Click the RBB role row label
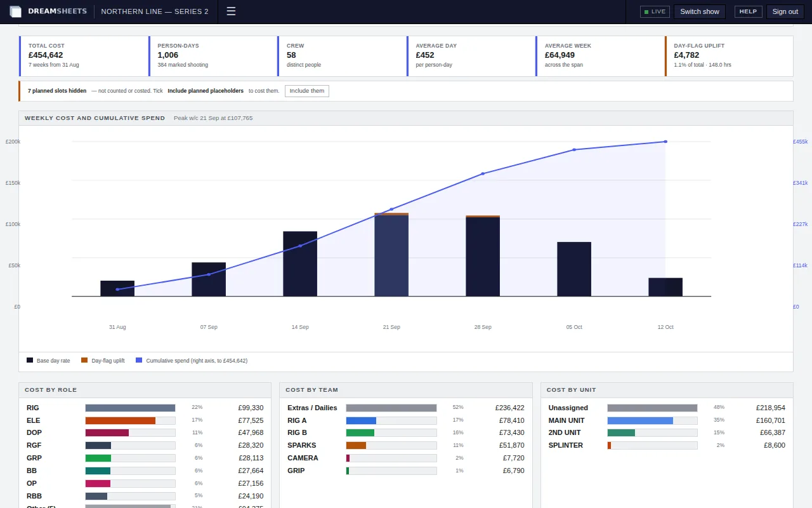 click(34, 496)
